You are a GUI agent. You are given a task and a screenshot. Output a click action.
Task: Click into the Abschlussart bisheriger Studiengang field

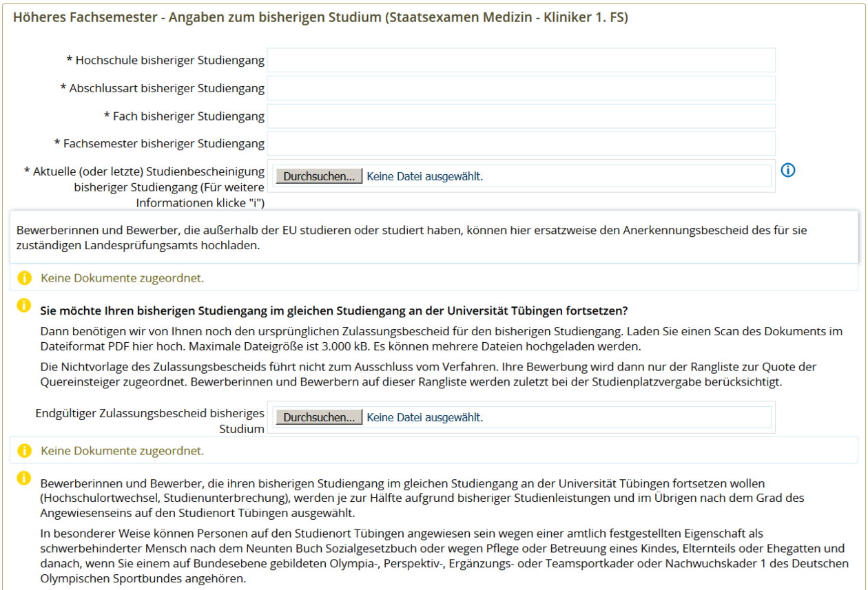(521, 88)
